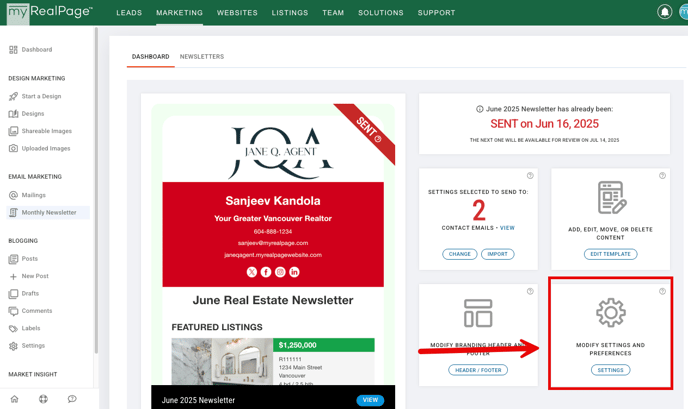
Task: Open the notifications bell icon
Action: (664, 12)
